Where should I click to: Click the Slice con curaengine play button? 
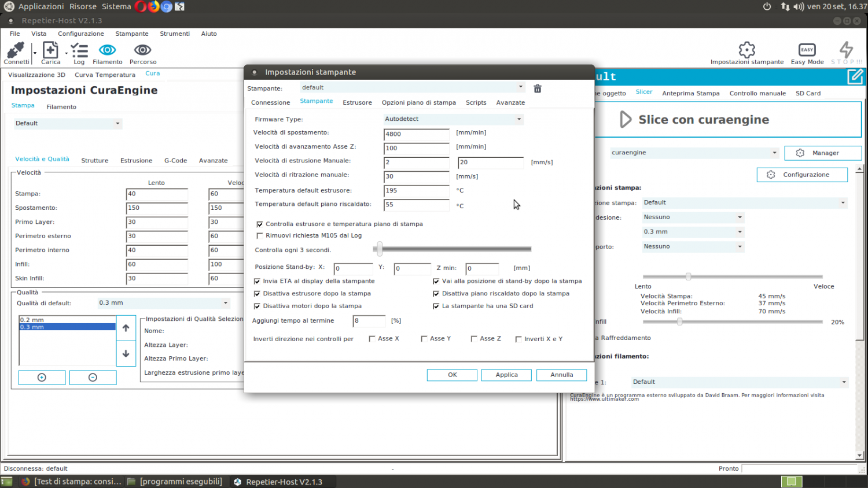625,120
